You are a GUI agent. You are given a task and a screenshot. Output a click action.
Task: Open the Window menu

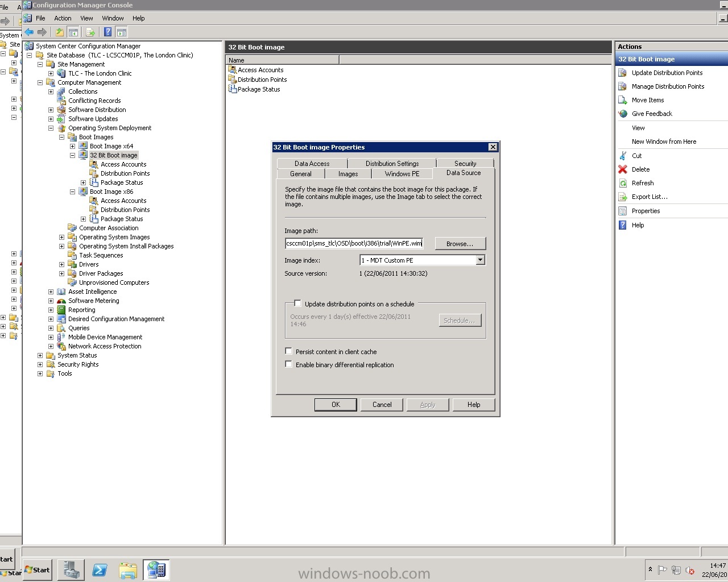click(x=113, y=18)
